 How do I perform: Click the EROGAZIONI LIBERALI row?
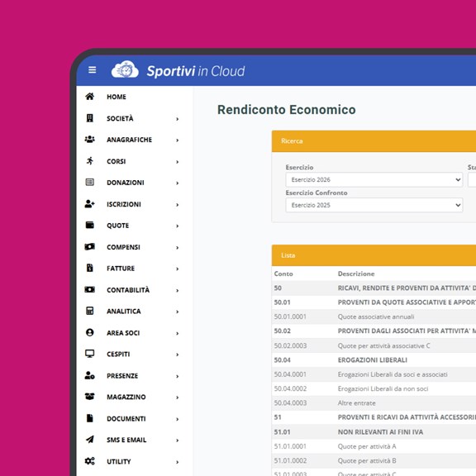374,360
